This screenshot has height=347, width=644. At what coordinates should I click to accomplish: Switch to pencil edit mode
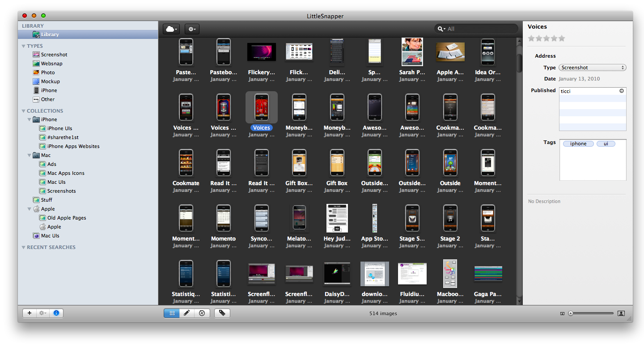[x=186, y=313]
